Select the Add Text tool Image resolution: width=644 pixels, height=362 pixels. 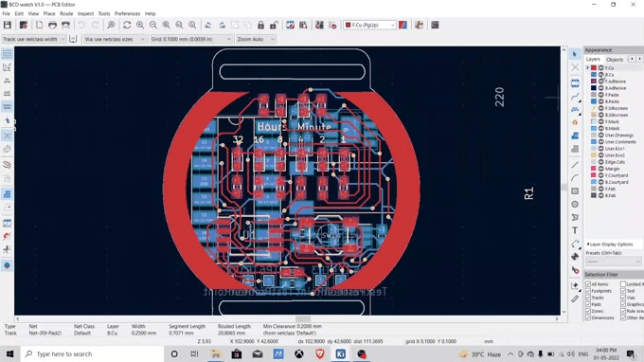click(x=575, y=230)
